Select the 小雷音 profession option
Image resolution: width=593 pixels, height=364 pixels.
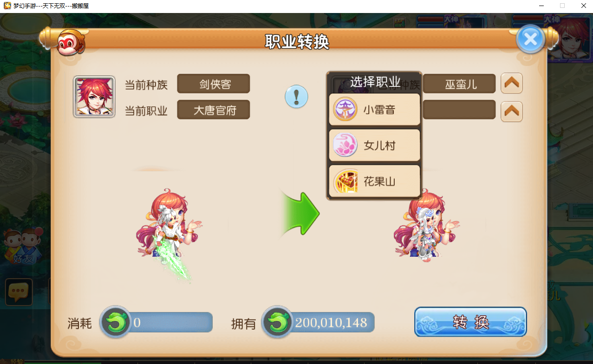374,110
